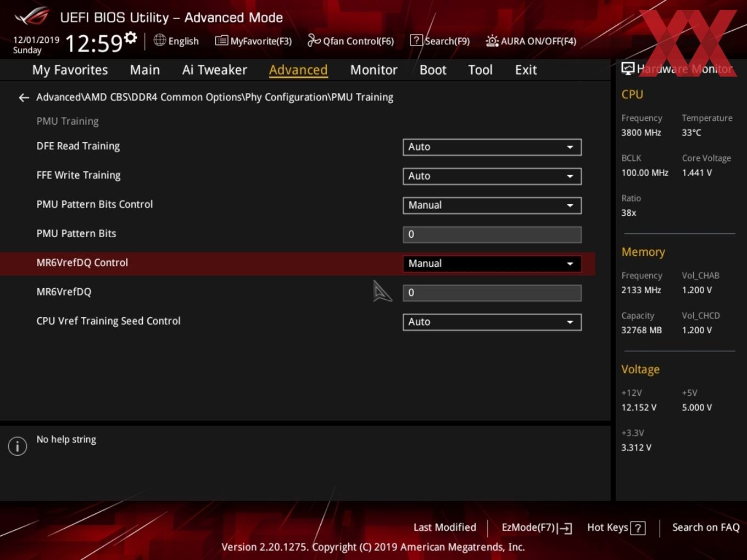Click the No help string text
747x560 pixels.
pos(66,439)
